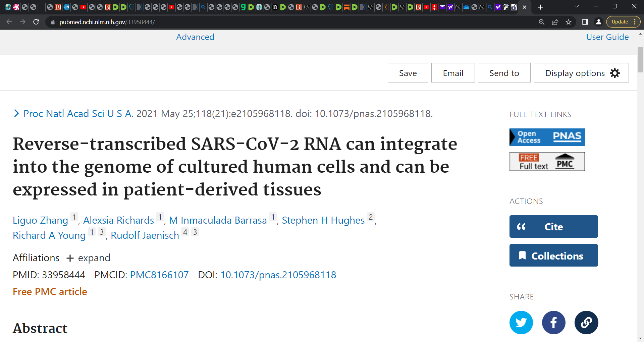Open DOI link 10.1073/pnas.2105968118
The image size is (644, 342).
(x=278, y=275)
